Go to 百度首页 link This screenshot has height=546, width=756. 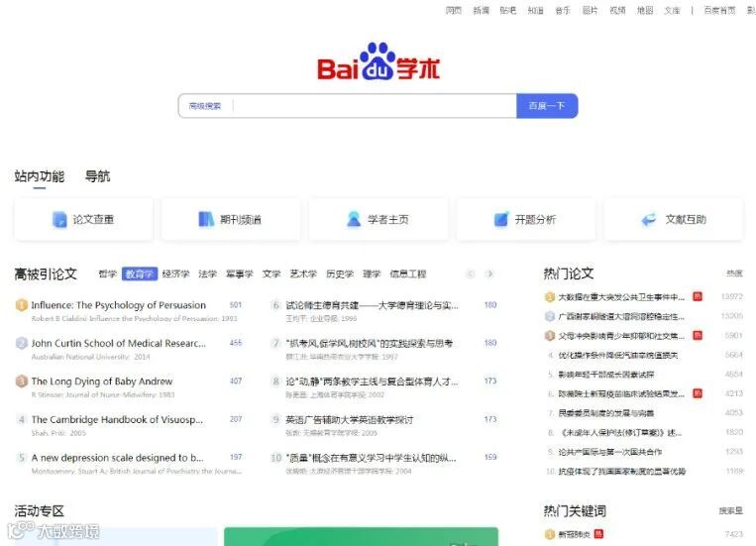tap(719, 10)
